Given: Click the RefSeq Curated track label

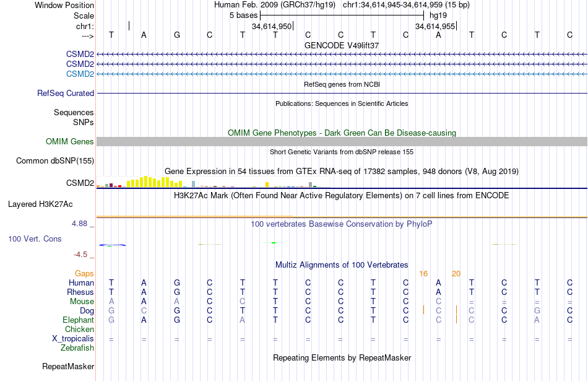Looking at the screenshot, I should 66,93.
